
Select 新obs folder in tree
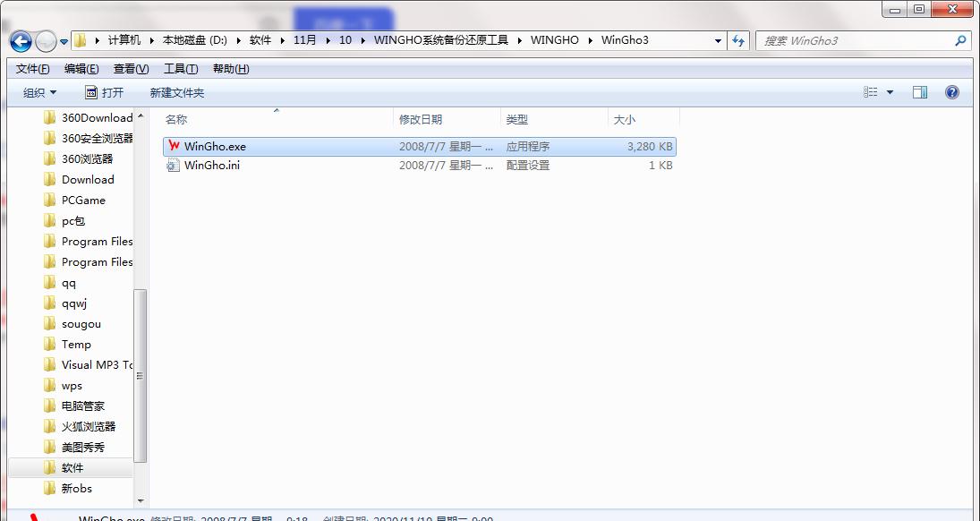coord(77,489)
